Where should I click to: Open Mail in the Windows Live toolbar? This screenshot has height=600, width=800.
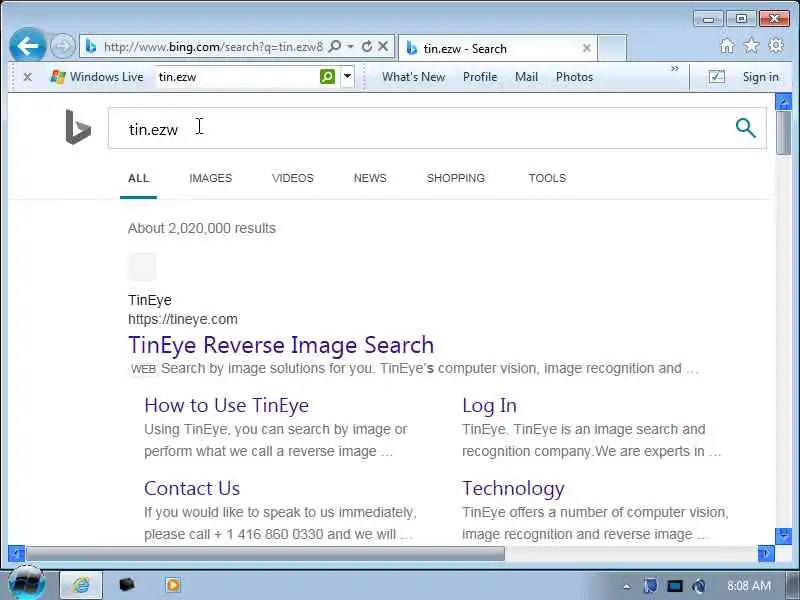tap(526, 77)
